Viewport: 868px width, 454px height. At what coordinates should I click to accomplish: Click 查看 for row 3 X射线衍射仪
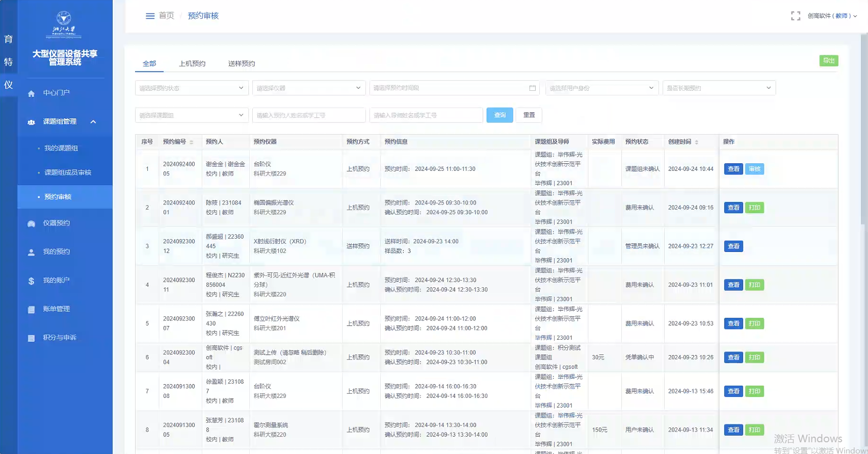click(733, 246)
